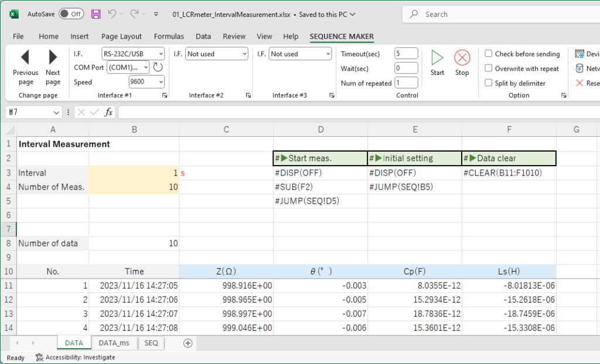
Task: Open the Review tab
Action: point(234,36)
